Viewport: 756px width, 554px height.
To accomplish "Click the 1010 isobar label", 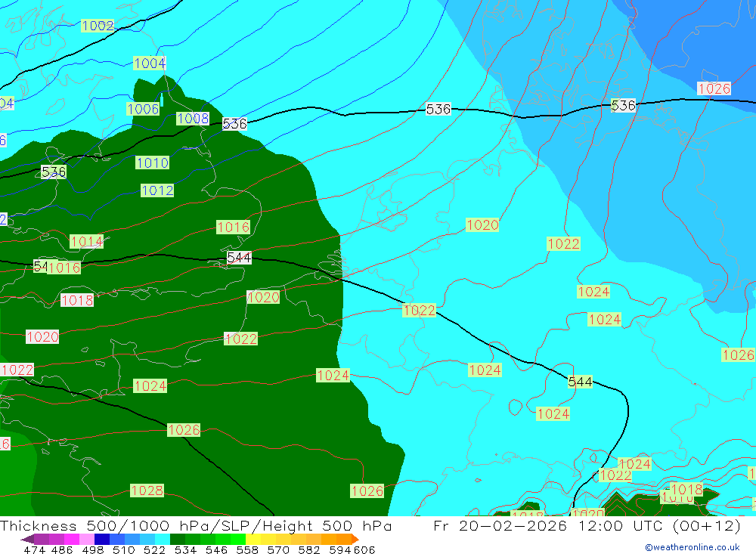I will click(x=153, y=163).
